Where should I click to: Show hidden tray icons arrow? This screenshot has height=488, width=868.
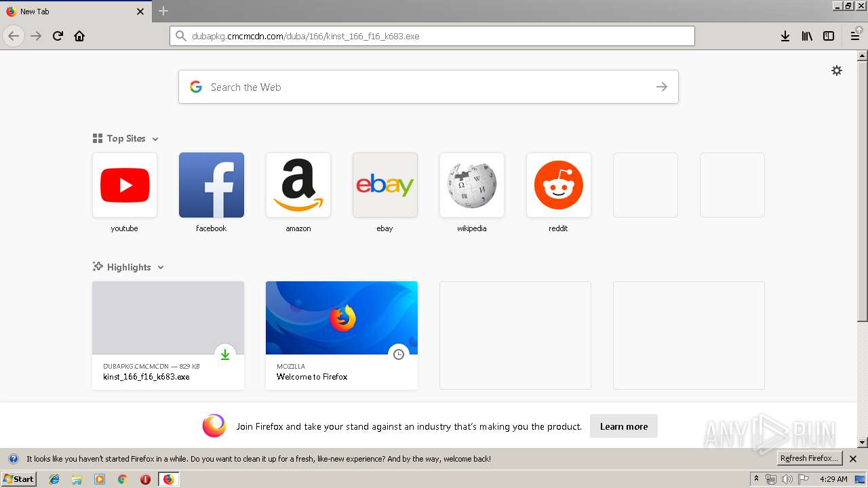point(756,479)
